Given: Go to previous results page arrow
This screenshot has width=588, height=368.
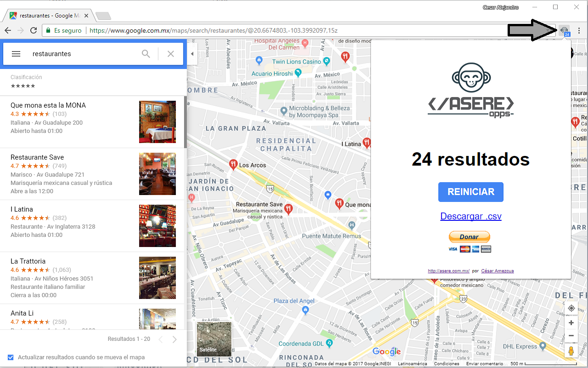Looking at the screenshot, I should click(x=160, y=339).
